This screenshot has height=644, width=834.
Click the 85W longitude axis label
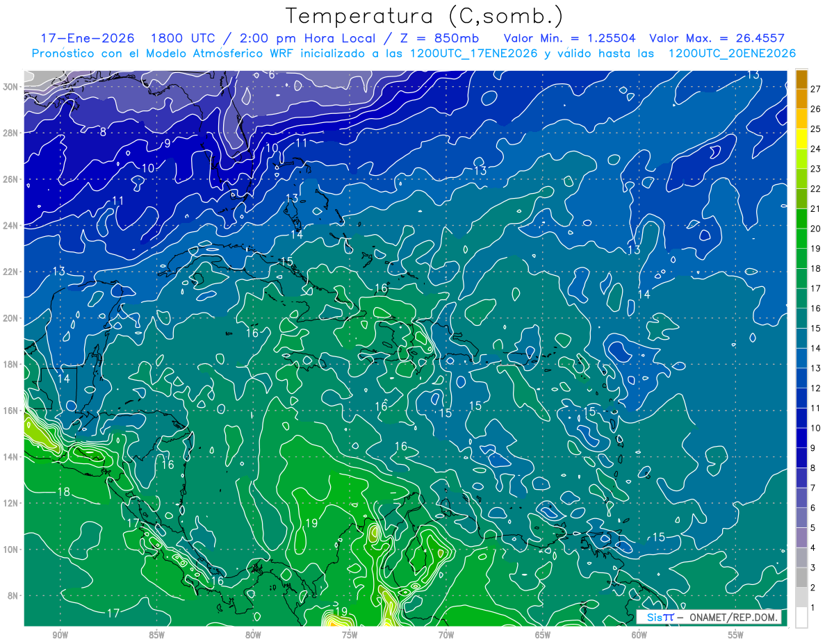(157, 635)
